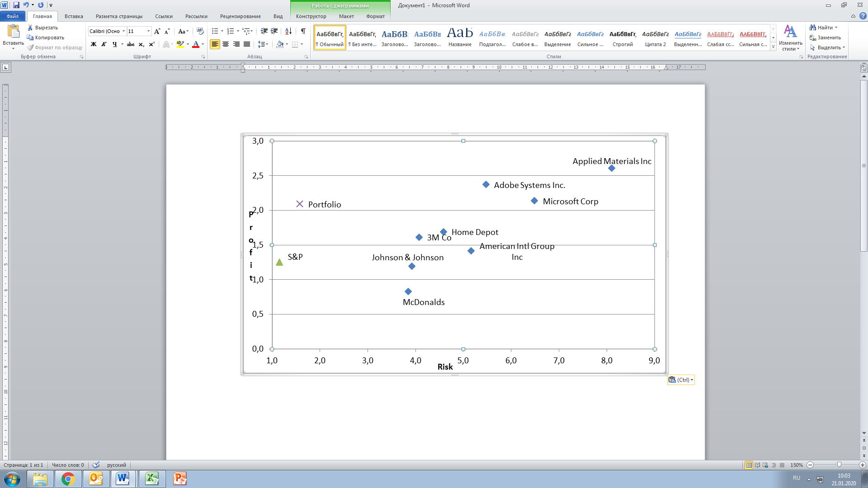Open the Файл tab
Viewport: 868px width, 488px height.
pyautogui.click(x=13, y=16)
